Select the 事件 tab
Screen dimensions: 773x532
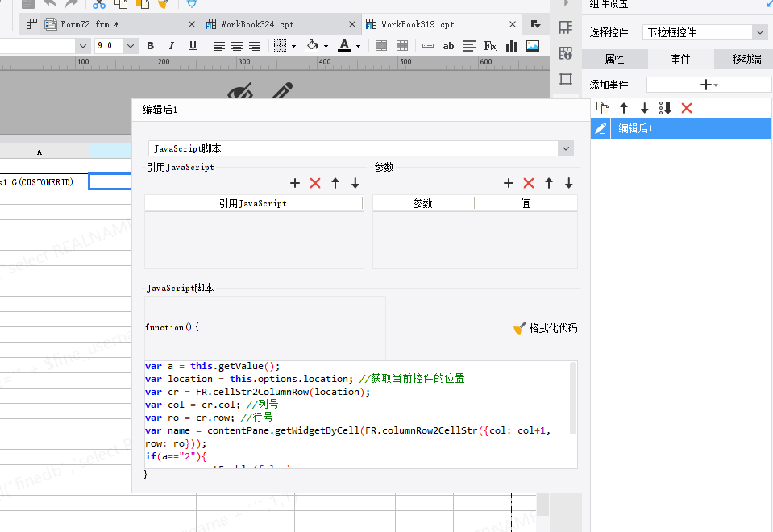pos(680,59)
